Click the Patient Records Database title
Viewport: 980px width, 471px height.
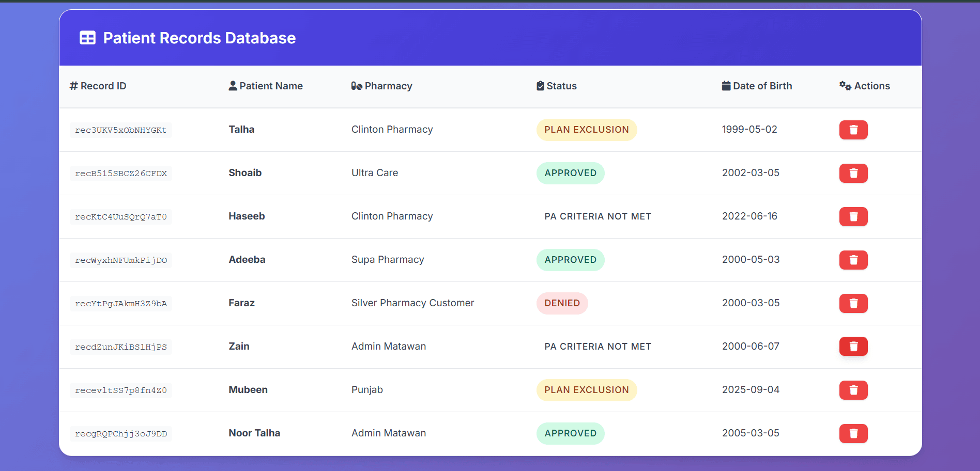pyautogui.click(x=200, y=38)
